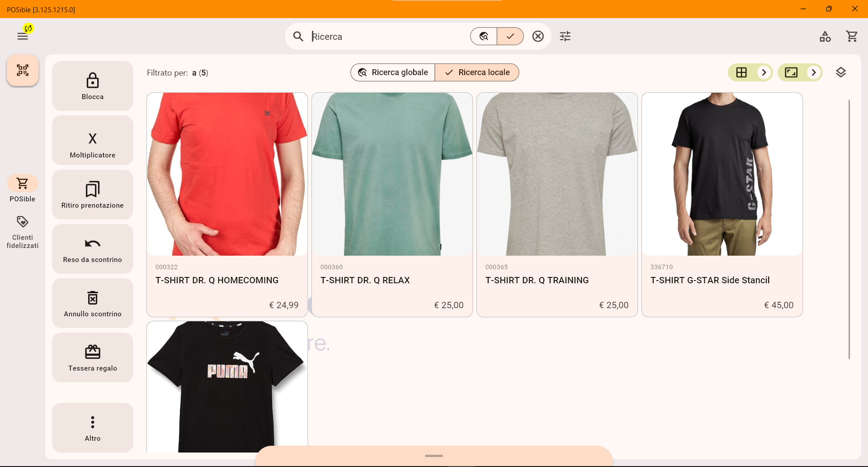The height and width of the screenshot is (467, 868).
Task: Click the layers stack icon
Action: [x=841, y=72]
